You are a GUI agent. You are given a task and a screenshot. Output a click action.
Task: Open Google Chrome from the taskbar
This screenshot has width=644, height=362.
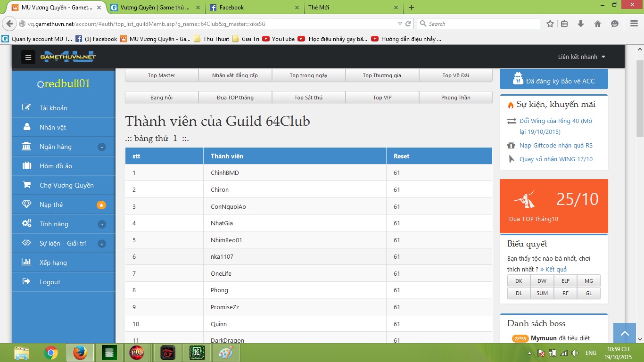[x=51, y=353]
